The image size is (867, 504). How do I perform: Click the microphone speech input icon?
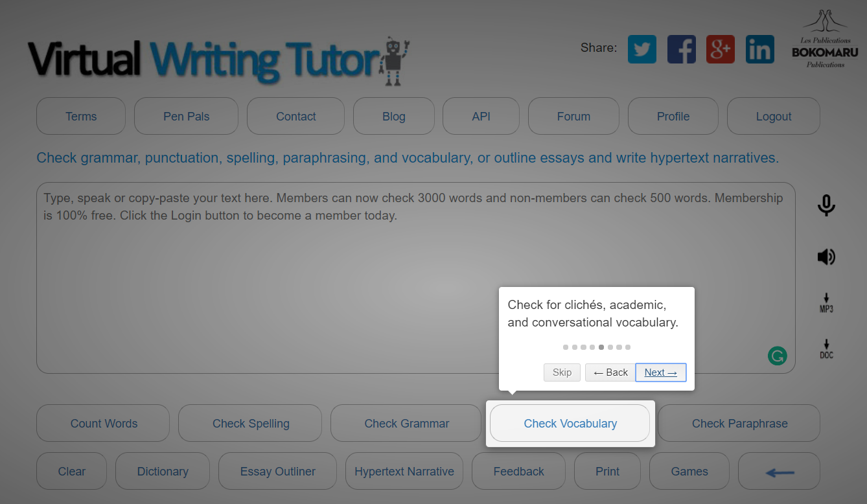(826, 205)
